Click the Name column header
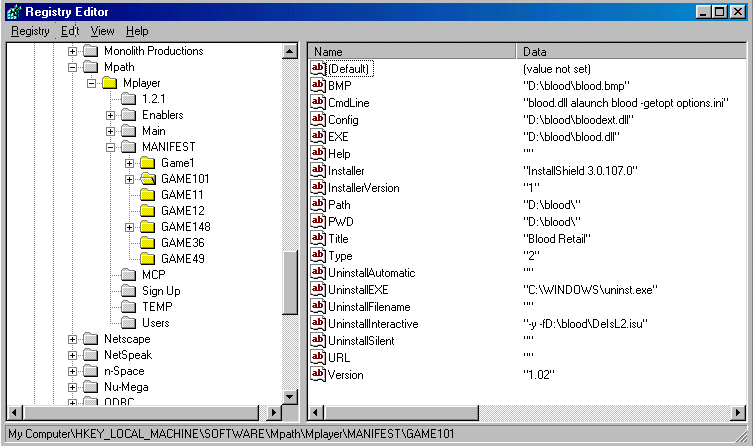Screen dimensions: 753x446 [x=412, y=51]
